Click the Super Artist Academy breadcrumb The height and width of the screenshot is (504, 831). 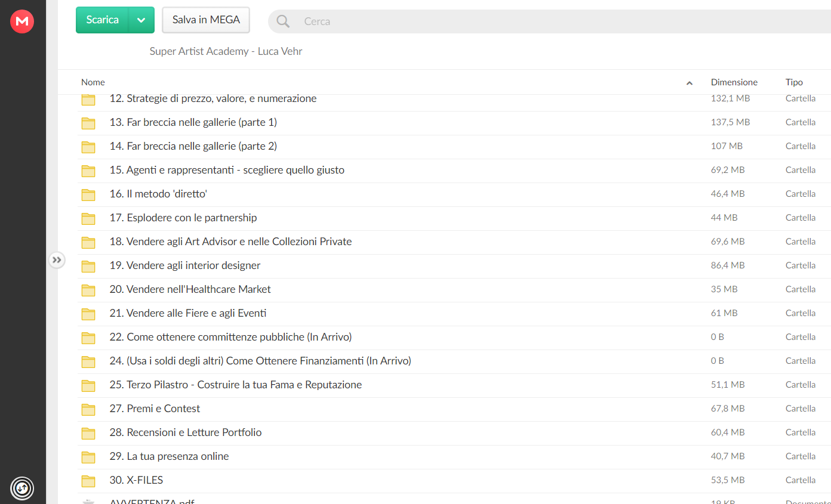(226, 51)
